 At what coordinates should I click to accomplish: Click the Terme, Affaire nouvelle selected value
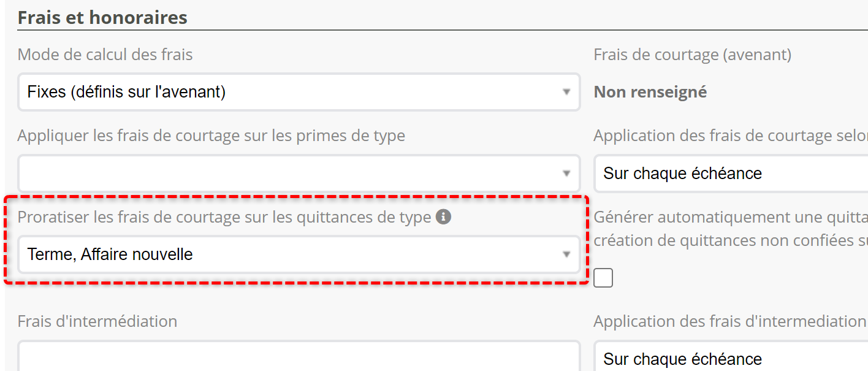[110, 254]
